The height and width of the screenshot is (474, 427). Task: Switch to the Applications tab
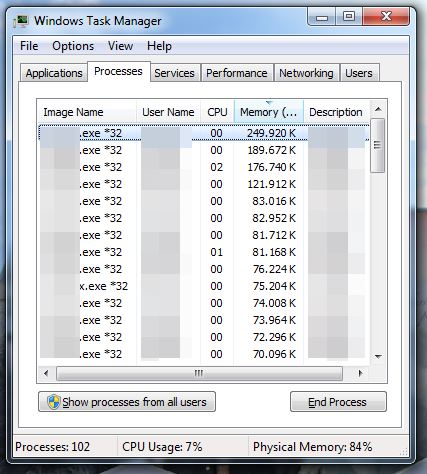coord(54,73)
